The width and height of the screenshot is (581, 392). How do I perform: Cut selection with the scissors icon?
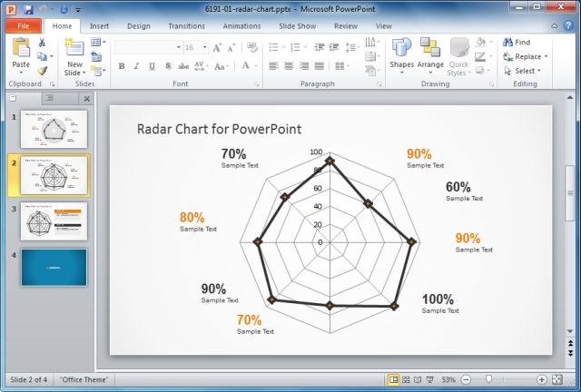[42, 43]
